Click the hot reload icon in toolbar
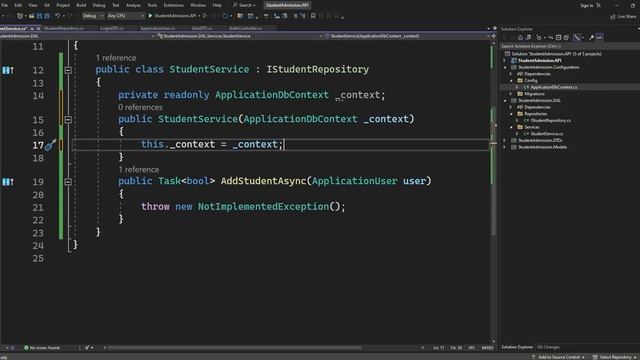 (225, 16)
